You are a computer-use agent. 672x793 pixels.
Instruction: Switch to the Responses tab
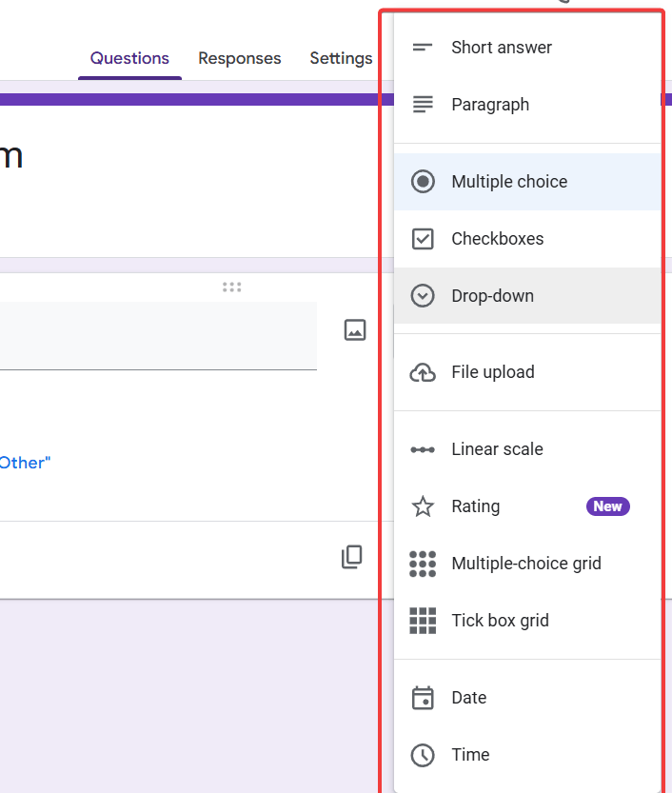pos(239,59)
